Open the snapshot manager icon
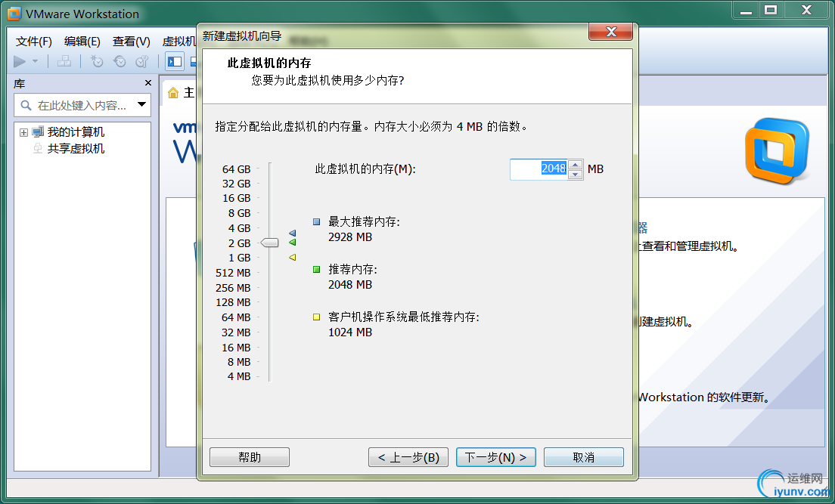This screenshot has width=835, height=504. point(142,61)
